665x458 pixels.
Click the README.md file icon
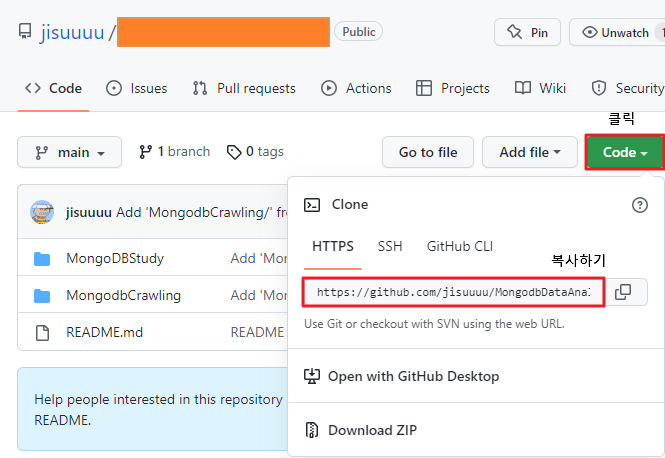click(x=42, y=333)
